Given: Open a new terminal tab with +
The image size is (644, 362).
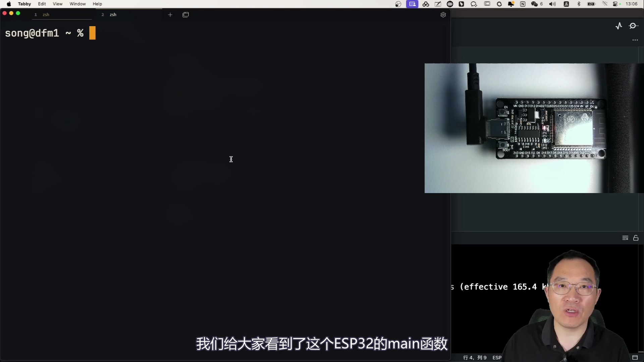Looking at the screenshot, I should click(x=170, y=15).
